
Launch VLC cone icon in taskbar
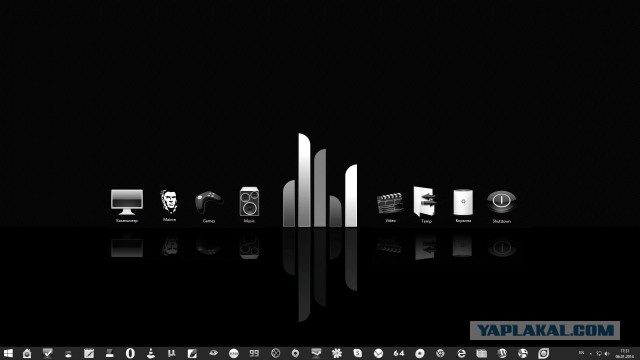click(151, 353)
